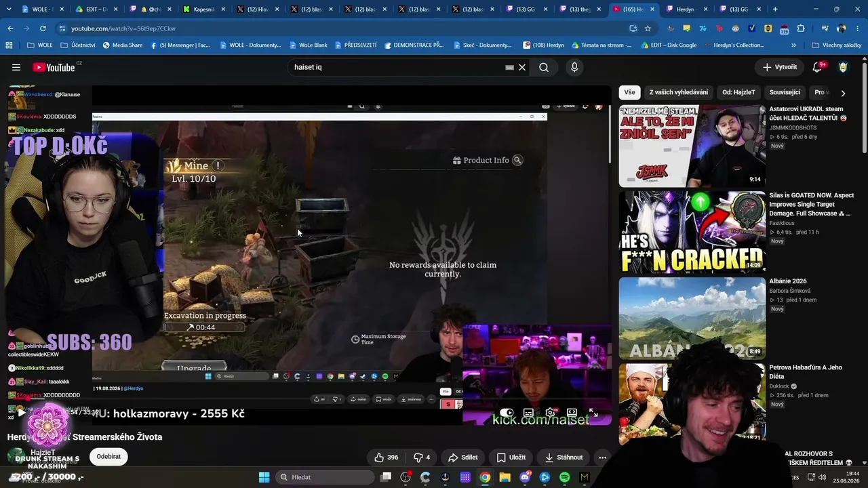868x488 pixels.
Task: Select the Vše filter chip
Action: [630, 92]
